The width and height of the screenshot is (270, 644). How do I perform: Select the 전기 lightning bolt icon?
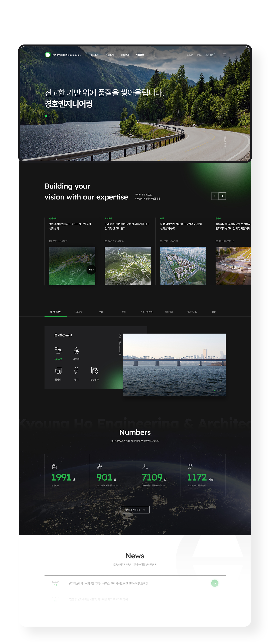(76, 371)
